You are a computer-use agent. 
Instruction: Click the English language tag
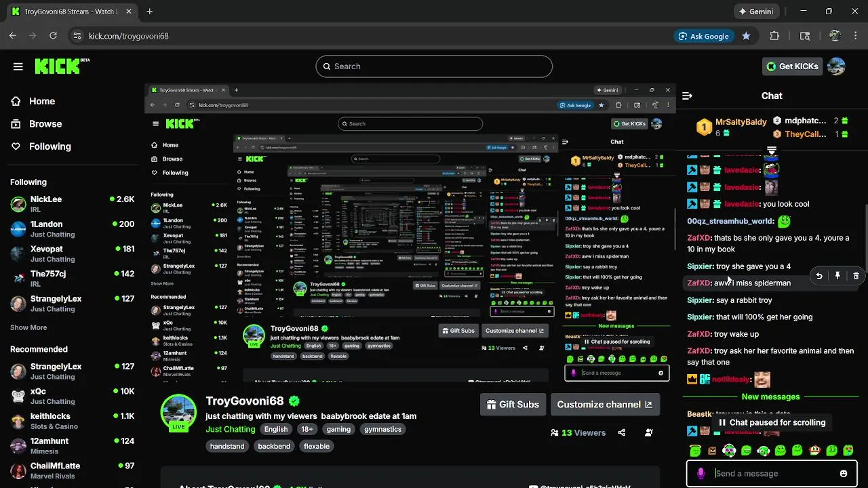click(x=276, y=429)
